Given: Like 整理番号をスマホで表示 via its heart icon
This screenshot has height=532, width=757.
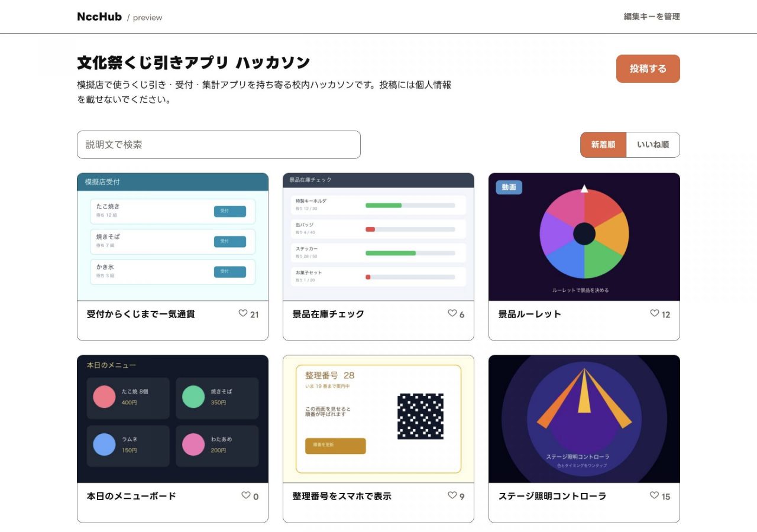Looking at the screenshot, I should [x=452, y=495].
